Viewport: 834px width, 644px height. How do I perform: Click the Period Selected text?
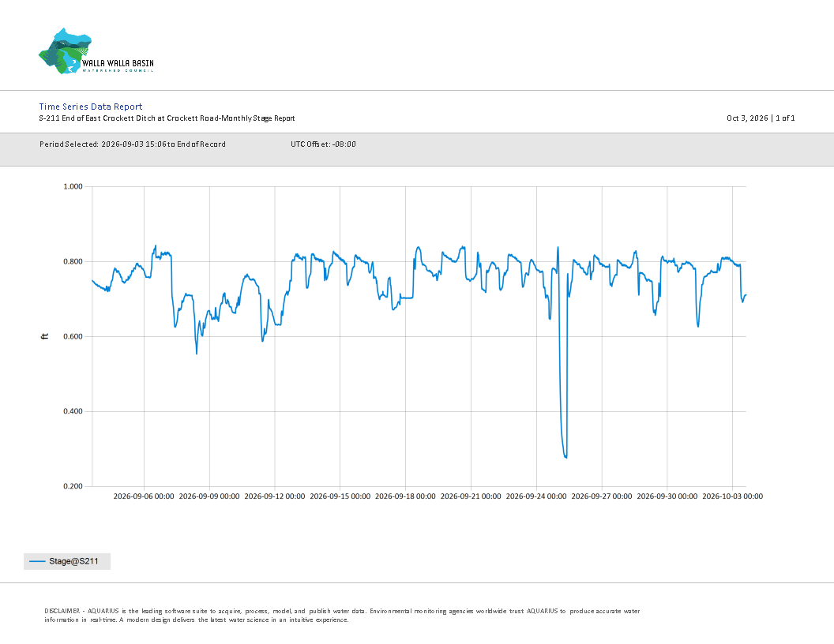(133, 144)
